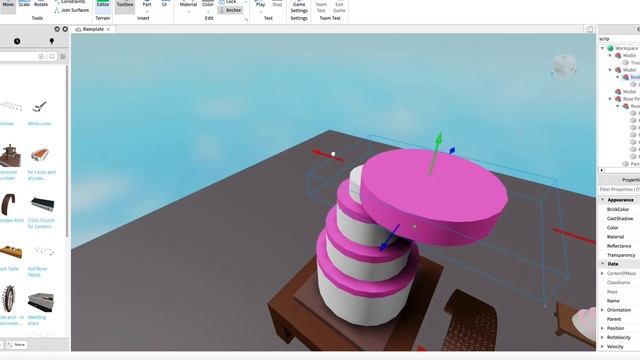Select the CastShadow property
Screen dimensions: 640x360
(x=620, y=219)
